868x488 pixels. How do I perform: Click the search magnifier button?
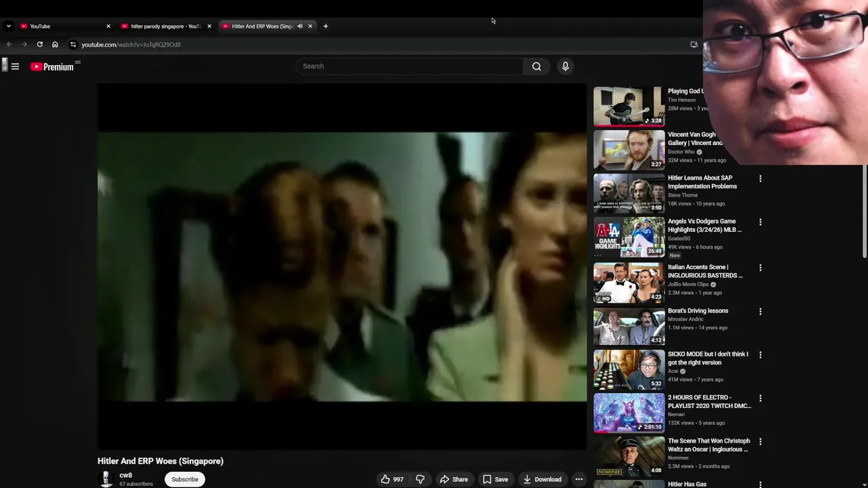536,66
